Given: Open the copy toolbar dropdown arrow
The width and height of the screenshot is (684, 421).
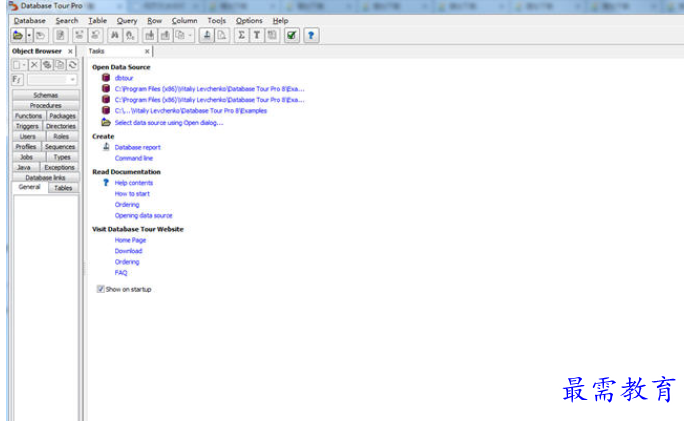Looking at the screenshot, I should pos(190,35).
